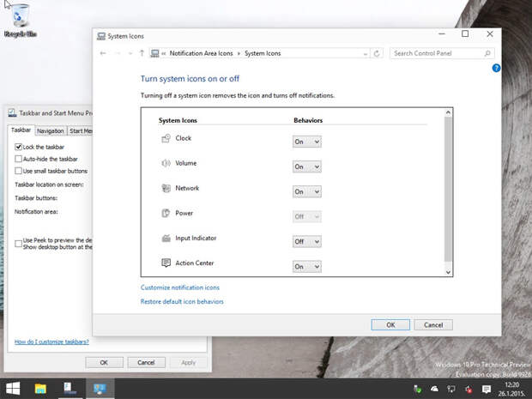Open the recent locations dropdown arrow
The width and height of the screenshot is (532, 399).
click(130, 53)
